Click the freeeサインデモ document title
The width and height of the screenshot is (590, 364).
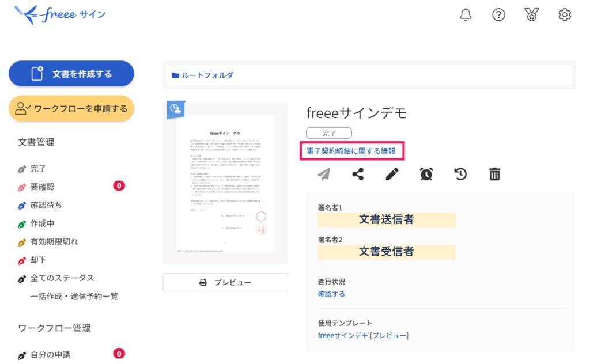[357, 113]
